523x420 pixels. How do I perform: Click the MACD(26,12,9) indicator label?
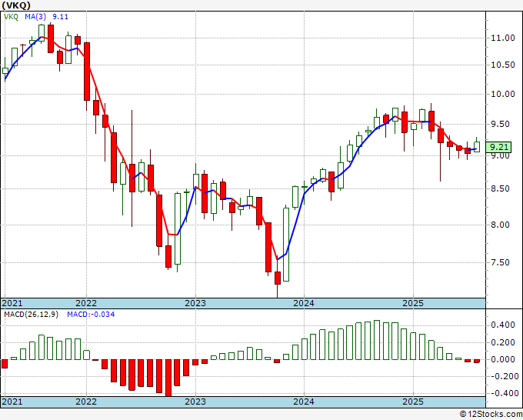click(x=31, y=315)
